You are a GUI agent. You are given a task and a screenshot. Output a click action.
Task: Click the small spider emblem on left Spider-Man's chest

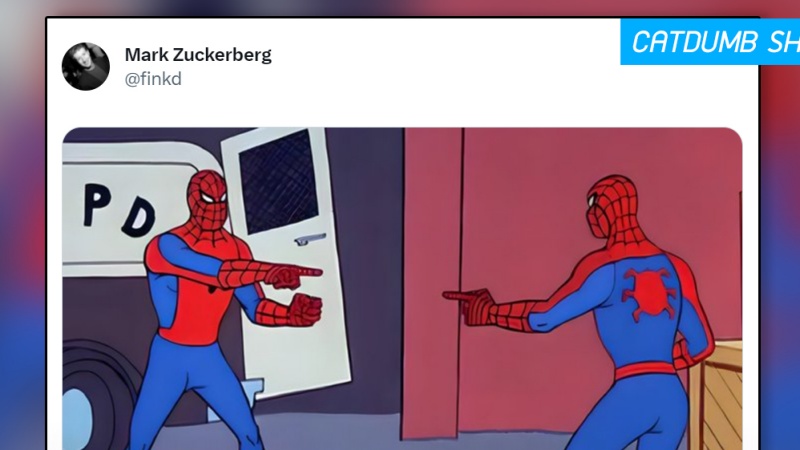point(213,289)
